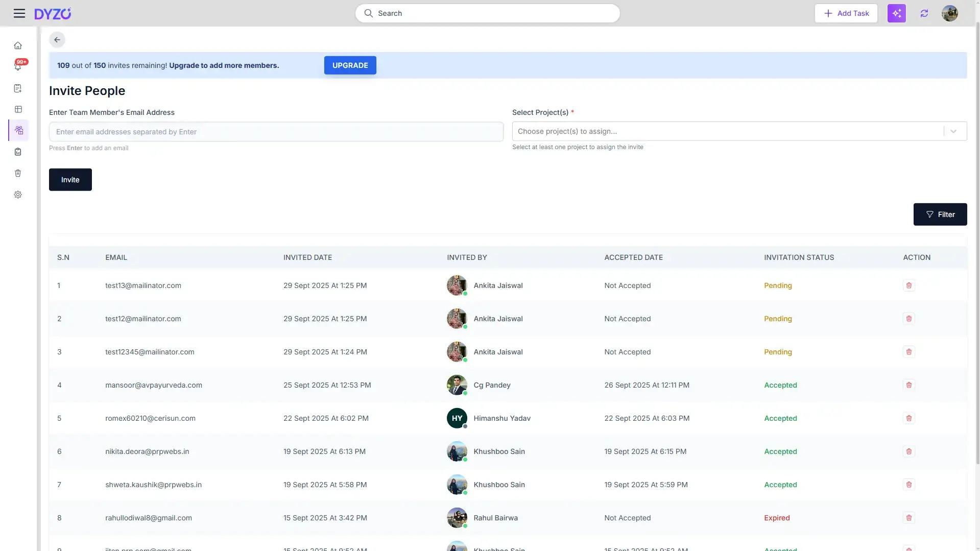
Task: Go back using the arrow button
Action: coord(57,40)
